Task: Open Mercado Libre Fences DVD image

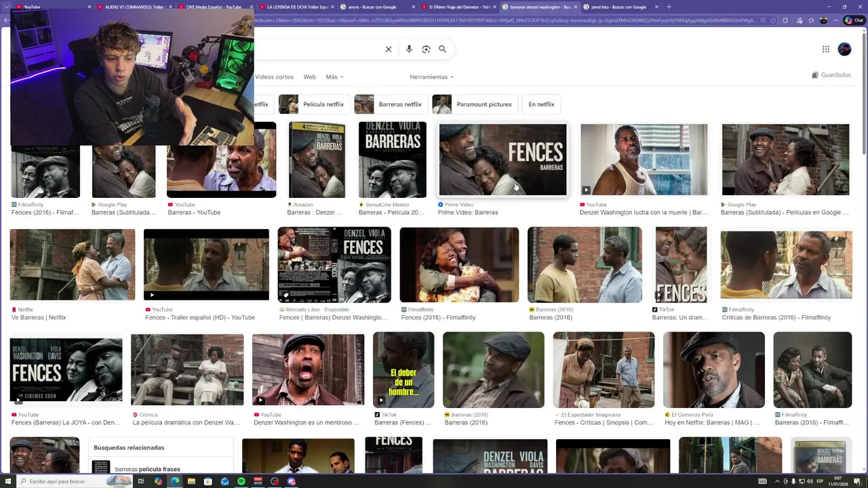Action: [334, 264]
